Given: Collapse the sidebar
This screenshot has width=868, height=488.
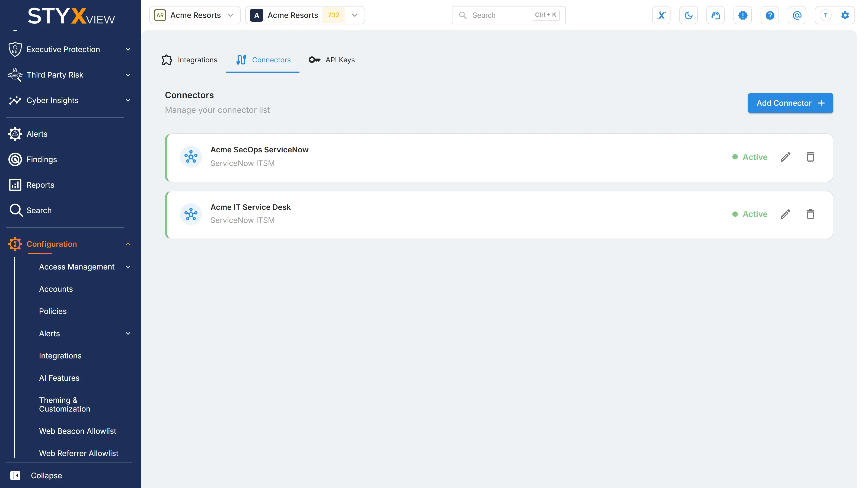Looking at the screenshot, I should pos(36,476).
